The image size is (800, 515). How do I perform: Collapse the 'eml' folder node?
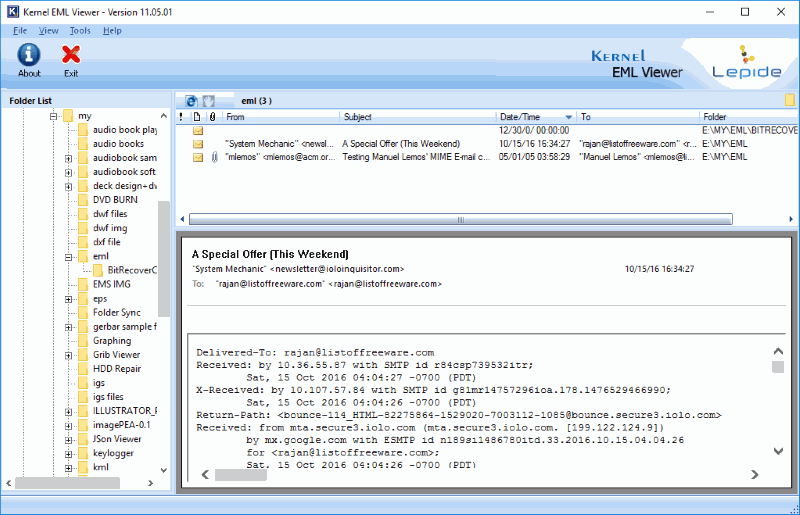click(68, 257)
